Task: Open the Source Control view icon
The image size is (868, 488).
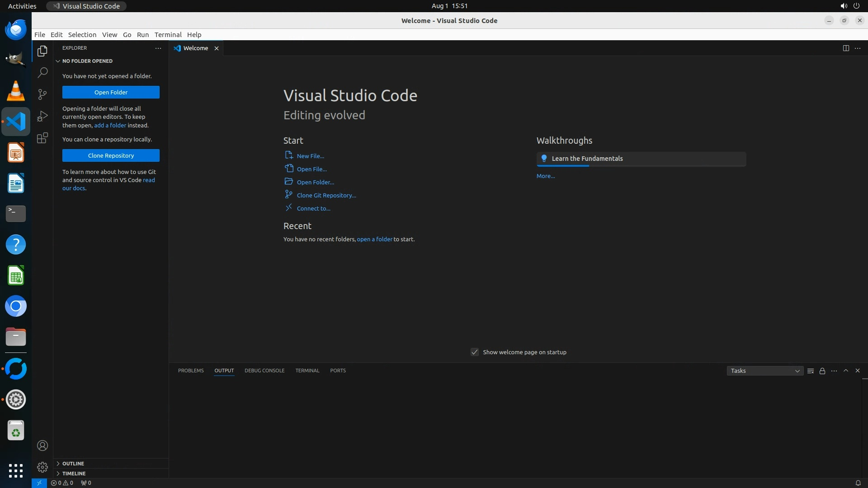Action: click(42, 94)
